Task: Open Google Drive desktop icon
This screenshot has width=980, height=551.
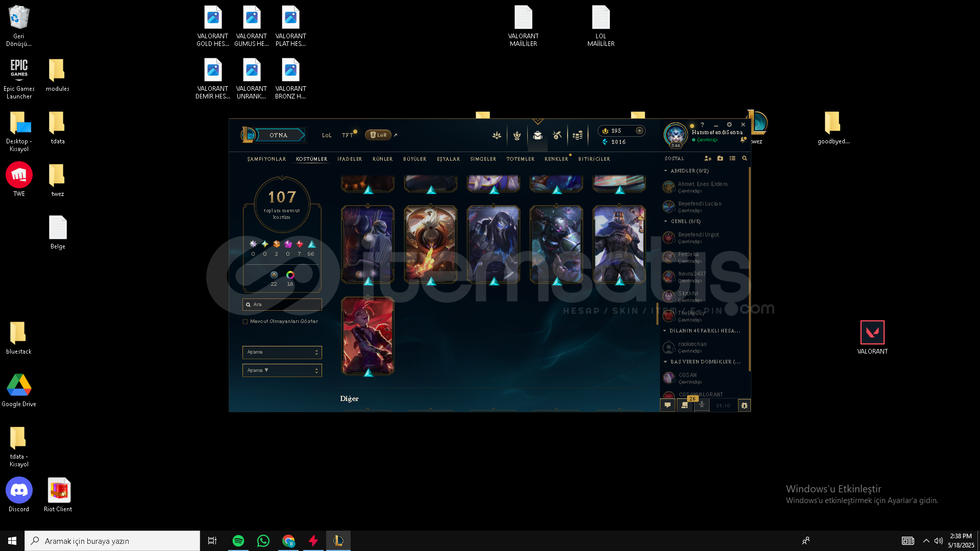Action: 19,390
